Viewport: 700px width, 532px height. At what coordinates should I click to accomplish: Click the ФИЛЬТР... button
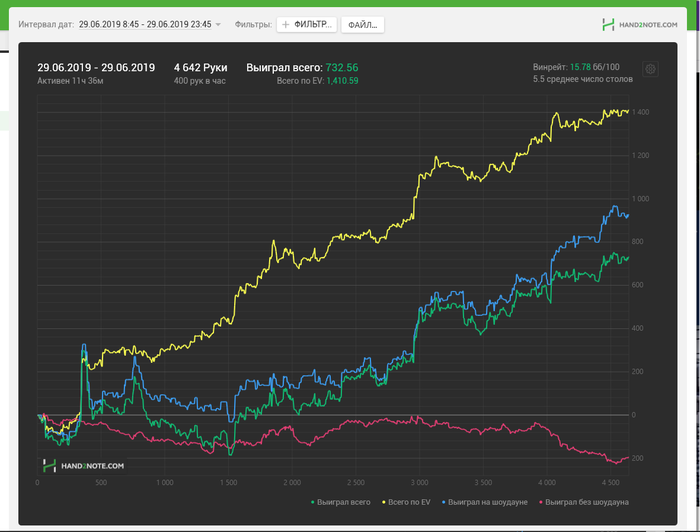(x=307, y=25)
